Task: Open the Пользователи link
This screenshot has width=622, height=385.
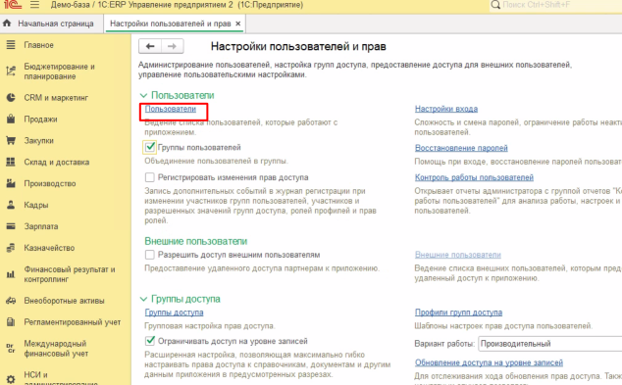Action: (170, 109)
